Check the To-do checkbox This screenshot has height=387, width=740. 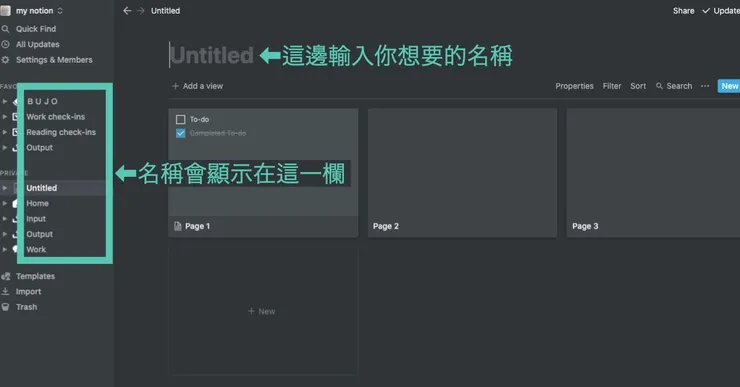(x=180, y=119)
